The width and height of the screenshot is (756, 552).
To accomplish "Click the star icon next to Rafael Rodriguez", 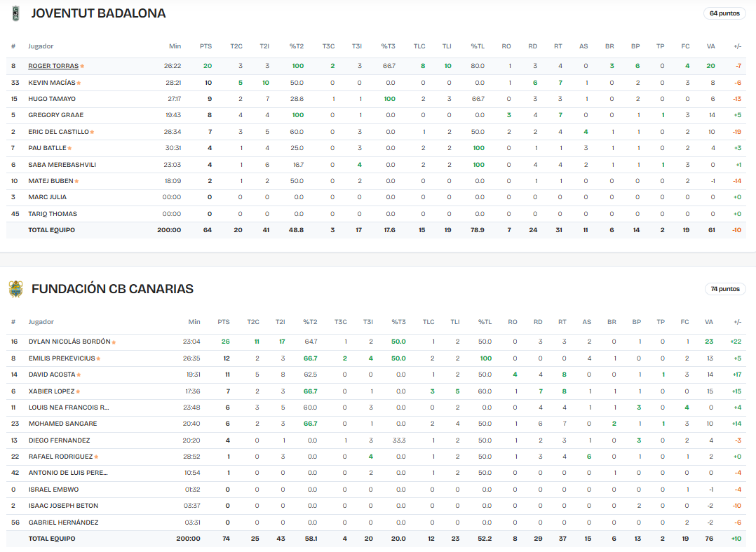I will click(x=96, y=457).
